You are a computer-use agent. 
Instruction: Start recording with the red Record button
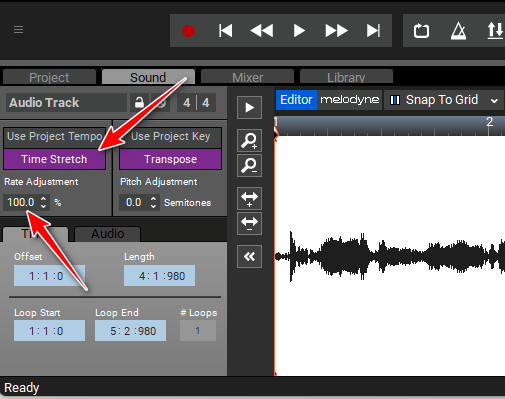point(188,31)
